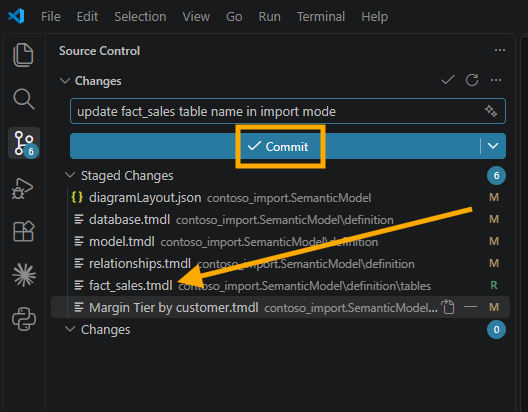Select diagramLayout.json staged file
The image size is (528, 412).
pos(280,198)
